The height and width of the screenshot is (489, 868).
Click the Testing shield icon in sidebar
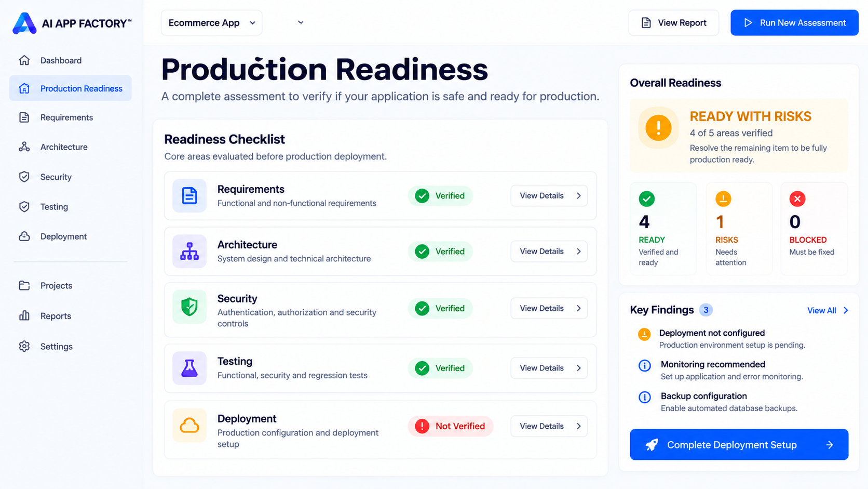pyautogui.click(x=24, y=207)
